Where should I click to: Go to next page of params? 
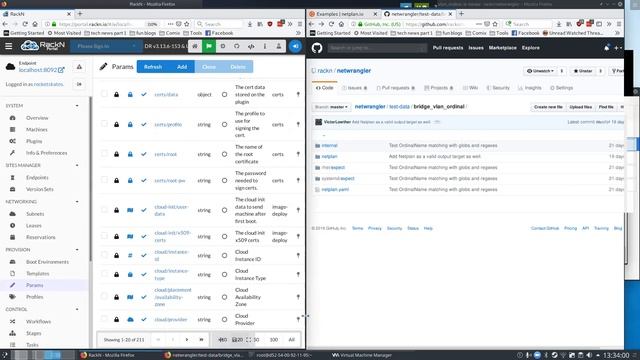187,340
